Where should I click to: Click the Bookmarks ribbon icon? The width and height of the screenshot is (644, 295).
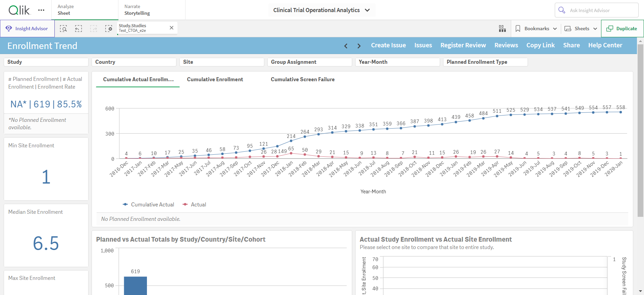[518, 29]
